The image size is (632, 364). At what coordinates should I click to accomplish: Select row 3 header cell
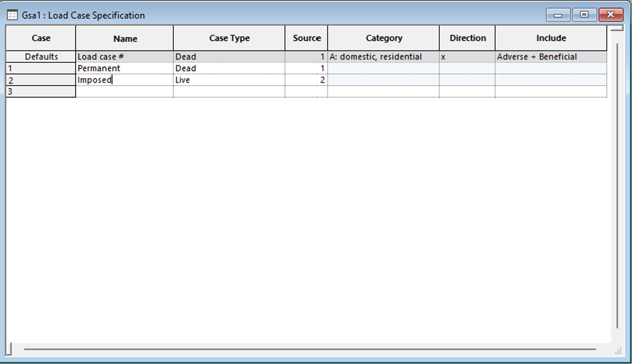click(41, 92)
